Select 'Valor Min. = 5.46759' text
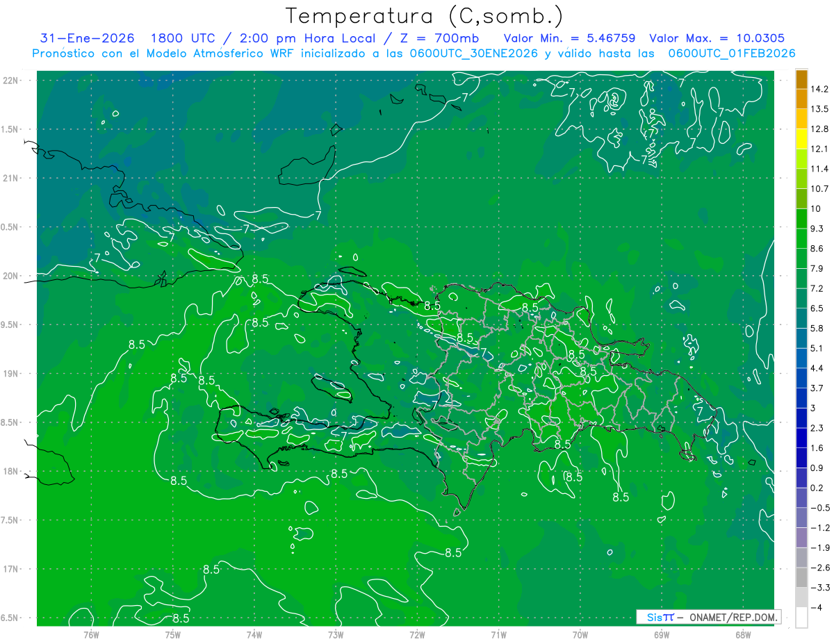Image resolution: width=834 pixels, height=644 pixels. point(569,38)
